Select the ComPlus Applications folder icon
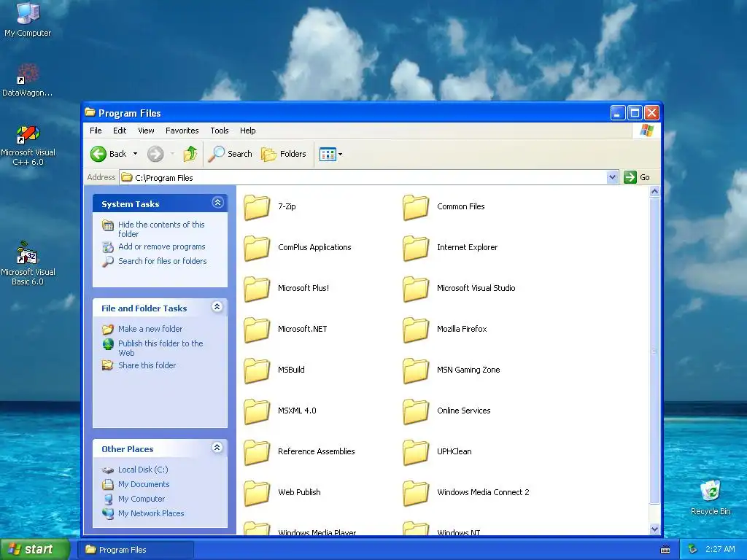This screenshot has width=747, height=560. click(257, 248)
